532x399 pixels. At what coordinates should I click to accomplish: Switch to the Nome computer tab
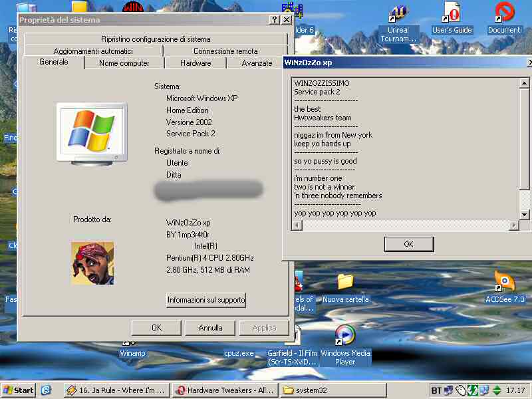124,63
